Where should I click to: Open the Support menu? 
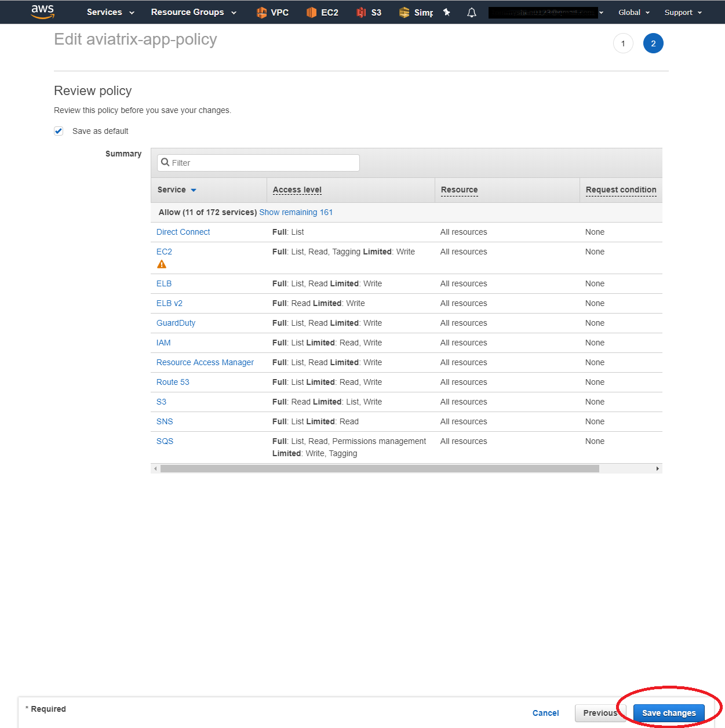point(683,12)
